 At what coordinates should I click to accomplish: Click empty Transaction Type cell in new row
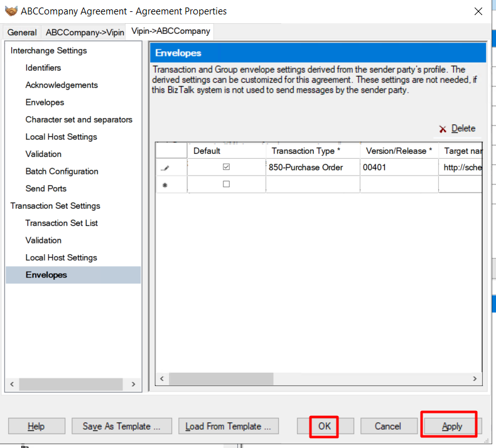313,184
